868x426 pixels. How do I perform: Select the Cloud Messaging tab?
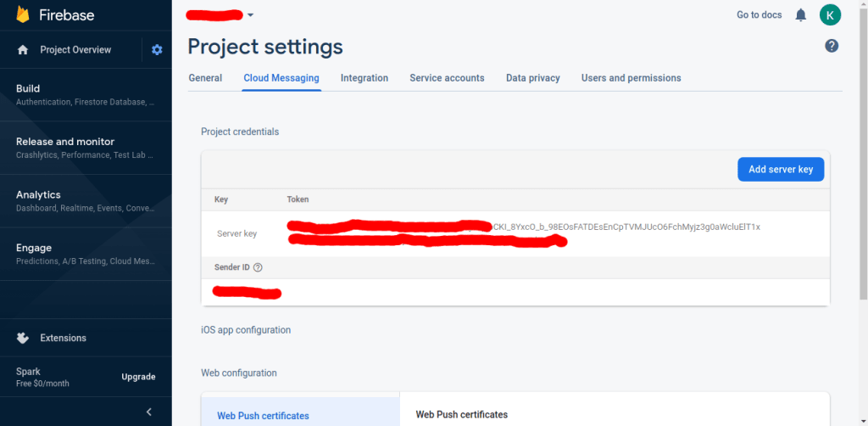(281, 78)
